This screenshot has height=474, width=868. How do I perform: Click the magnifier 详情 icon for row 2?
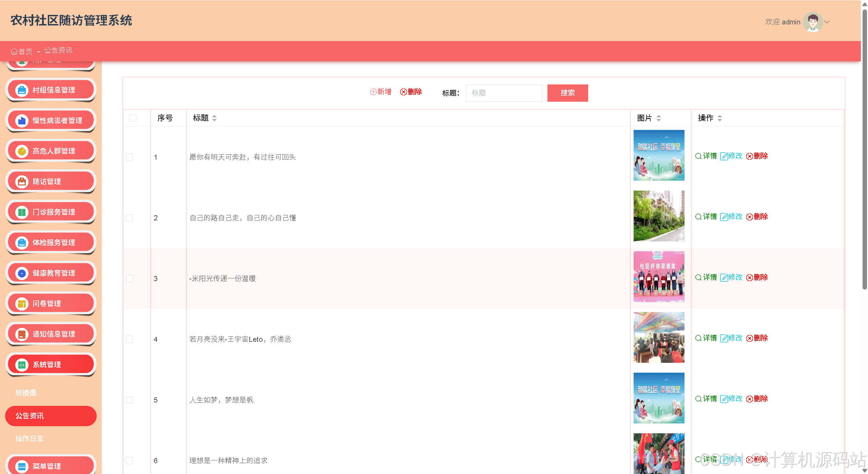click(x=698, y=217)
